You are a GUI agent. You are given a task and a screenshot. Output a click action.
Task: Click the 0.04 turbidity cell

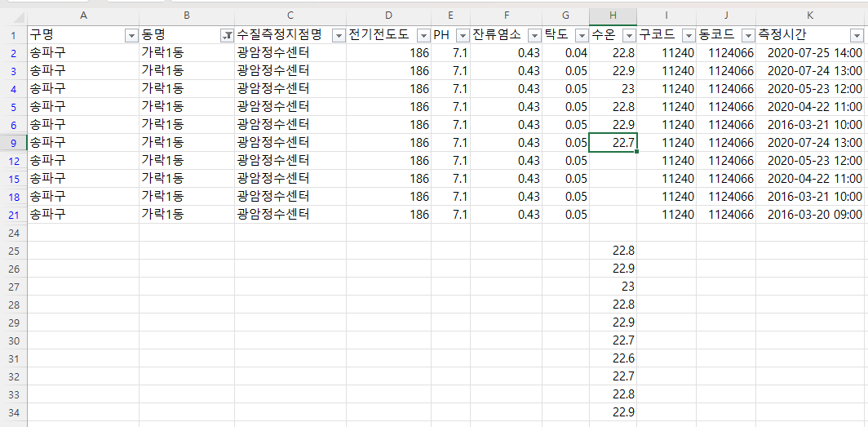[x=566, y=54]
